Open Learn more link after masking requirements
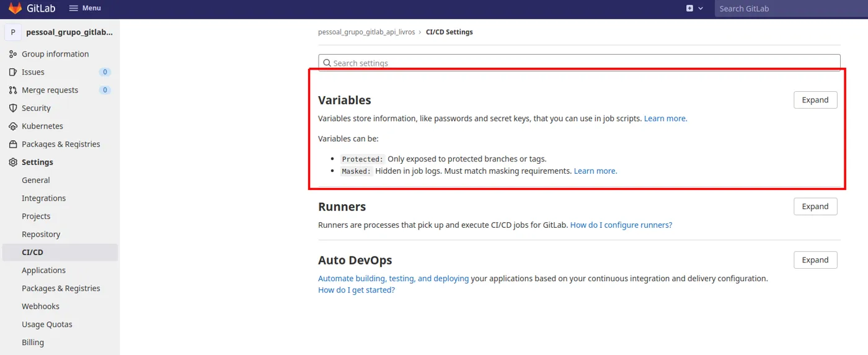868x355 pixels. coord(595,171)
